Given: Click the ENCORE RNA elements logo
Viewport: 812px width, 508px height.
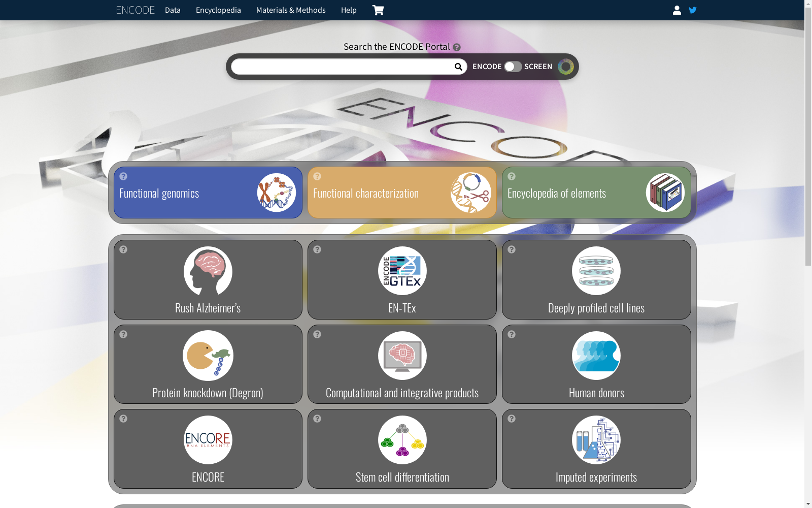Looking at the screenshot, I should click(x=208, y=440).
